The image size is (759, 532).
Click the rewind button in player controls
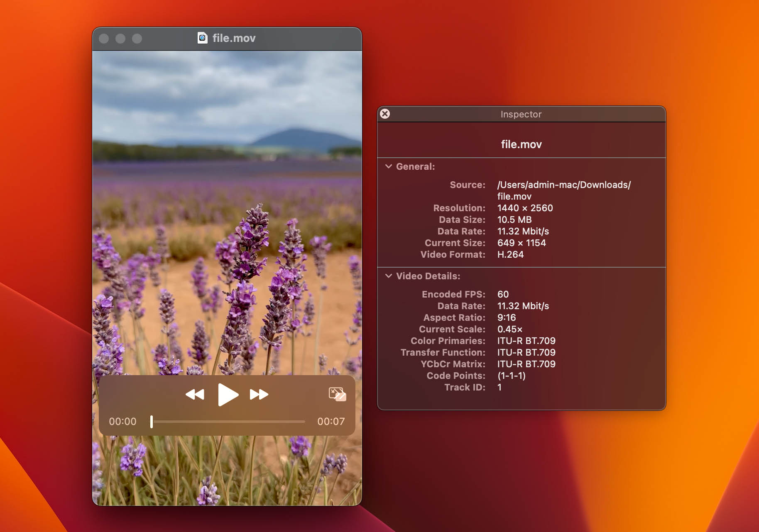point(195,394)
